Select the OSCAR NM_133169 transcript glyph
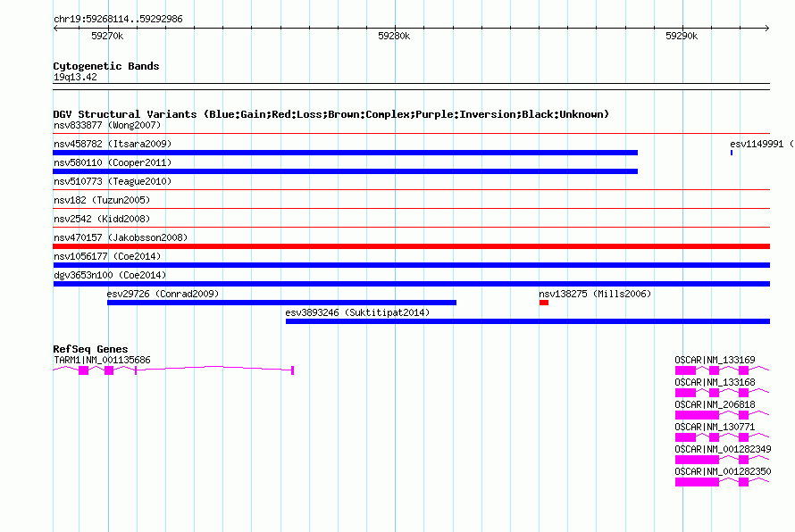The image size is (795, 532). (722, 370)
